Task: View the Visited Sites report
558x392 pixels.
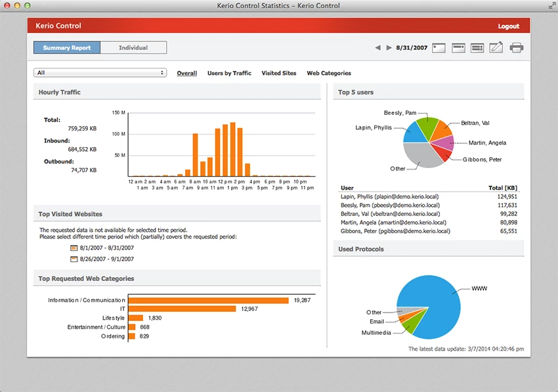Action: pyautogui.click(x=278, y=73)
